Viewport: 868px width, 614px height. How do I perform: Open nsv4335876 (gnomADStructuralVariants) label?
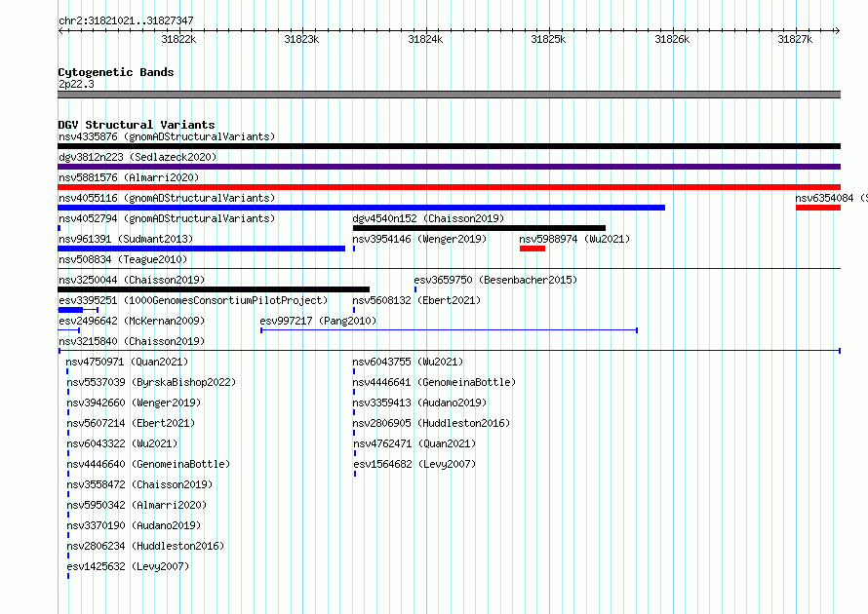pyautogui.click(x=167, y=136)
